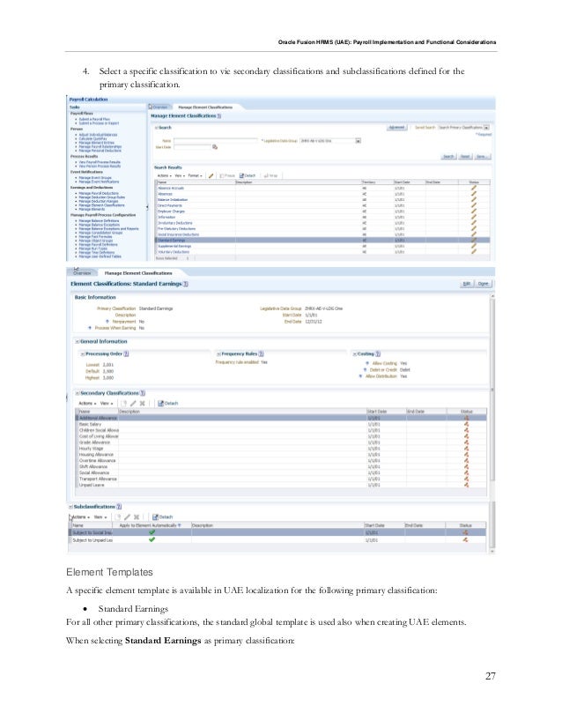
Task: Click the Start Date input field
Action: [x=192, y=146]
